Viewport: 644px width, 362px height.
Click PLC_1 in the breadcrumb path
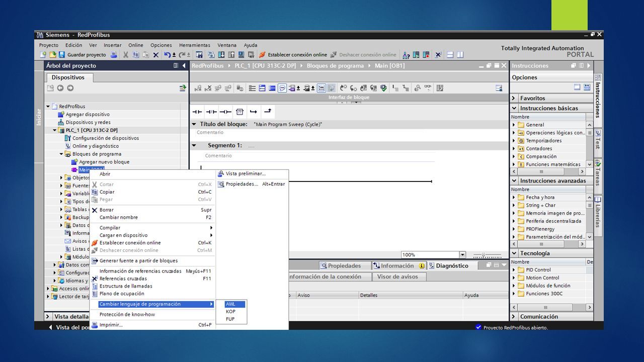[x=266, y=66]
